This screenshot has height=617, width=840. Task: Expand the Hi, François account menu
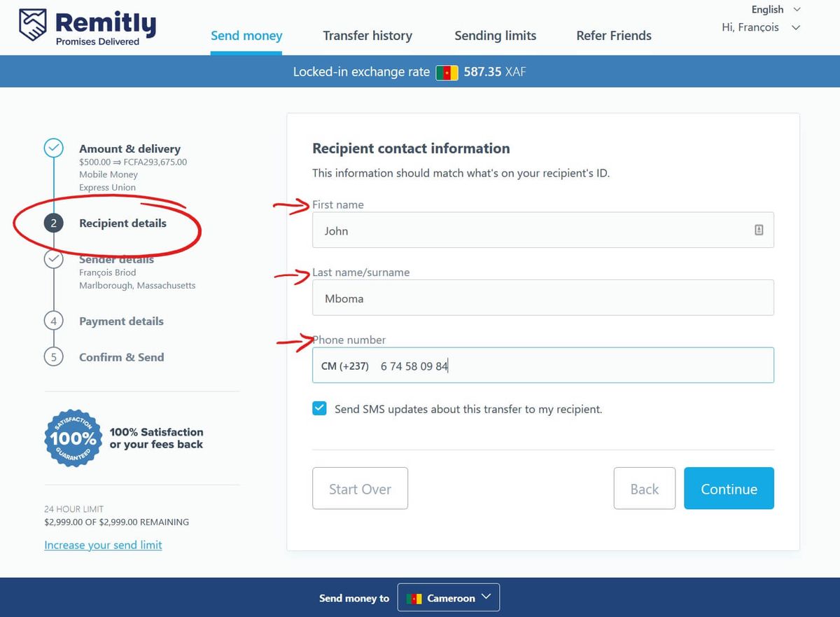point(761,27)
